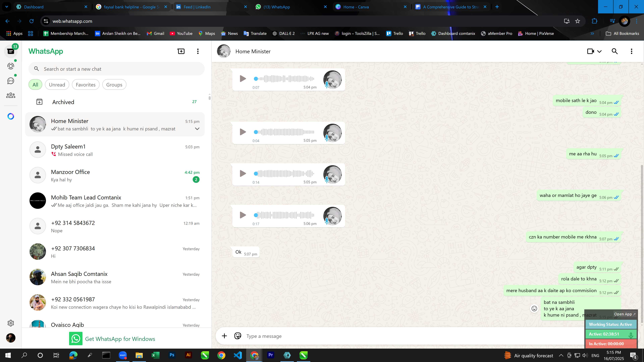The height and width of the screenshot is (362, 644).
Task: Switch to faysal bank helpline Google tab
Action: (x=132, y=7)
